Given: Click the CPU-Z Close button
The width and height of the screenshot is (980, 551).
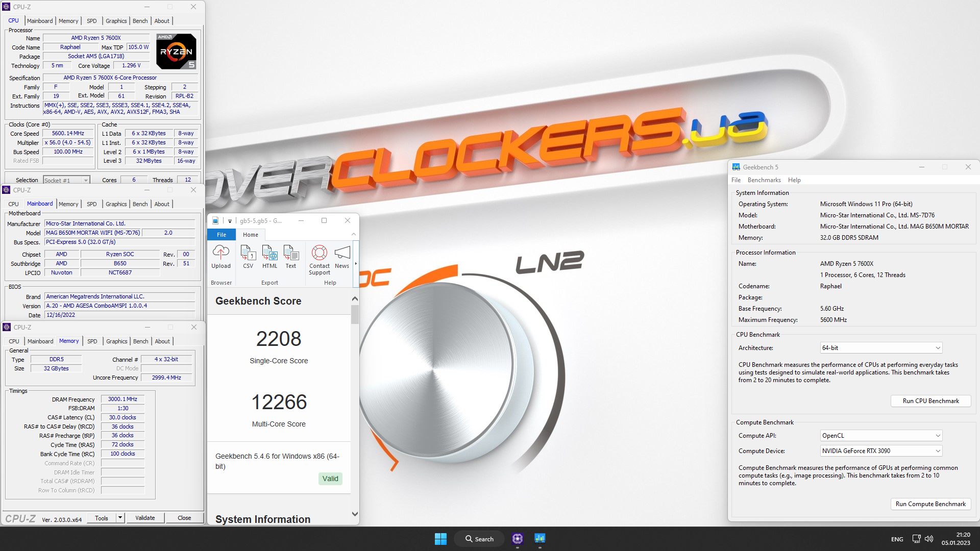Looking at the screenshot, I should 184,518.
